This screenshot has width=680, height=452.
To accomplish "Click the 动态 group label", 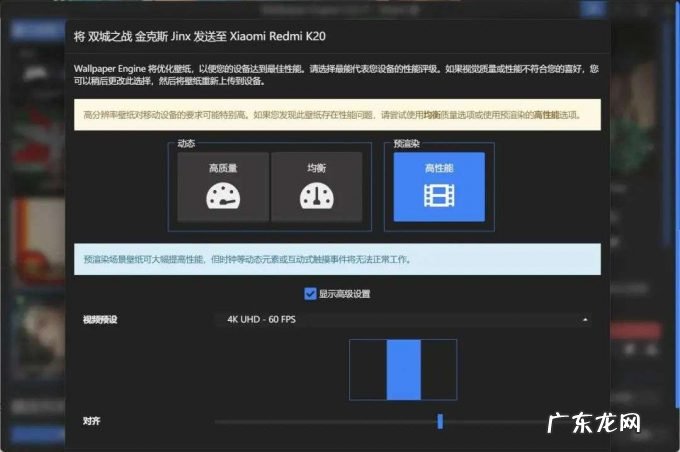I will [x=186, y=144].
